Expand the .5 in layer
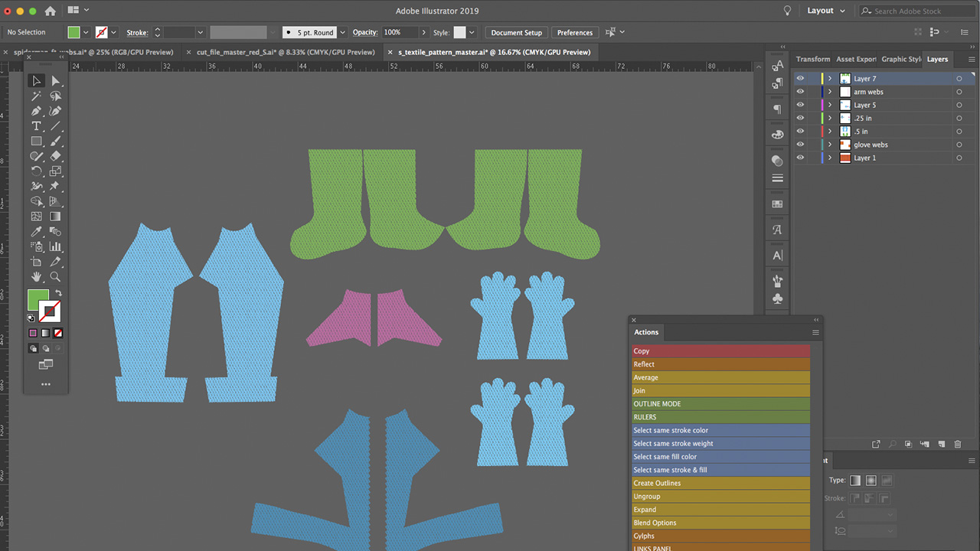 point(830,132)
